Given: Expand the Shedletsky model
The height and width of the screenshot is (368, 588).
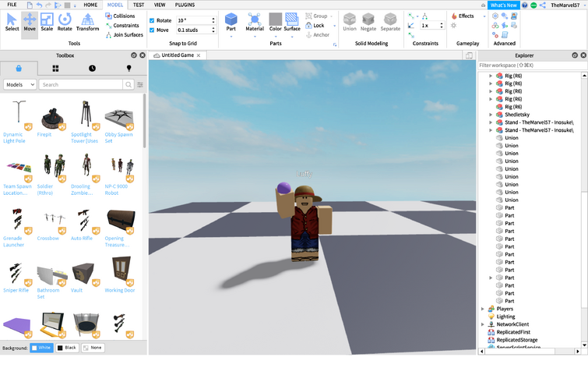Looking at the screenshot, I should [x=491, y=115].
